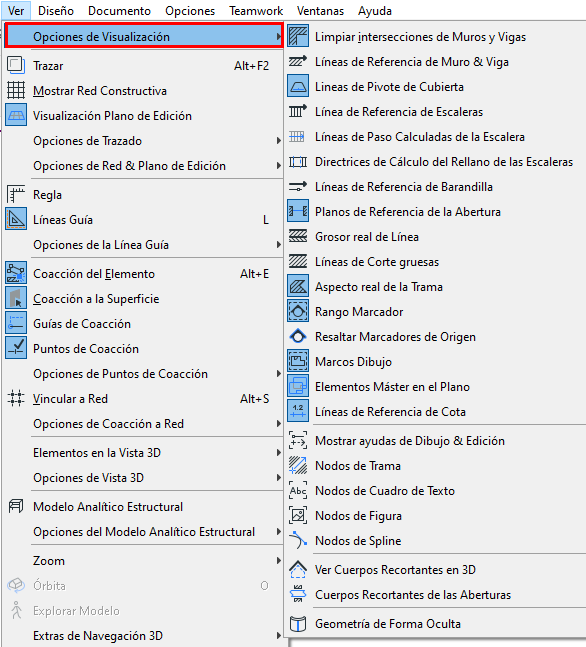The width and height of the screenshot is (586, 647).
Task: Expand Opciones de Coacción a Red submenu
Action: (x=143, y=423)
